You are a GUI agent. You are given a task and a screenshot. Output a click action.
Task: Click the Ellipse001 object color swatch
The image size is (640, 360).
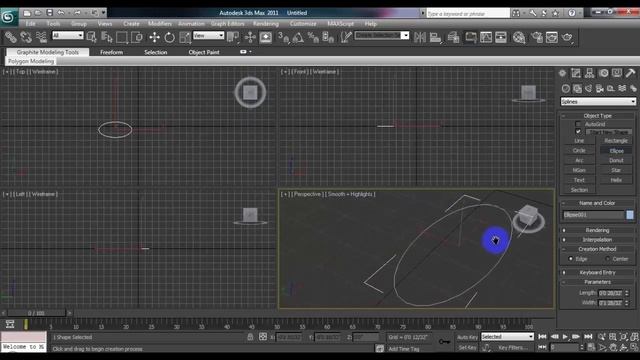[x=630, y=215]
